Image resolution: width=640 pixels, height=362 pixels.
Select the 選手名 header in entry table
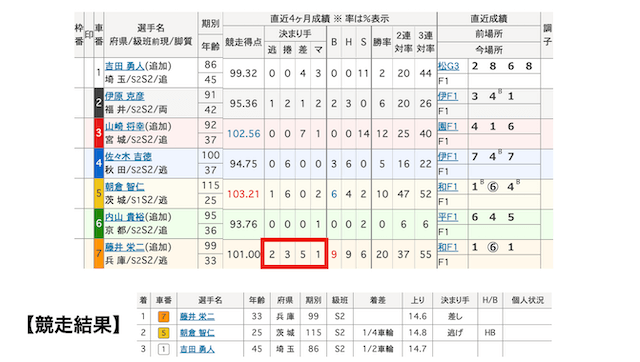point(151,28)
